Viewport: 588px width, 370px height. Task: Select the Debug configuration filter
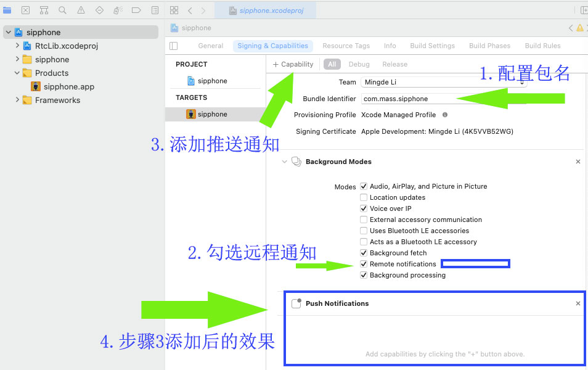coord(359,64)
